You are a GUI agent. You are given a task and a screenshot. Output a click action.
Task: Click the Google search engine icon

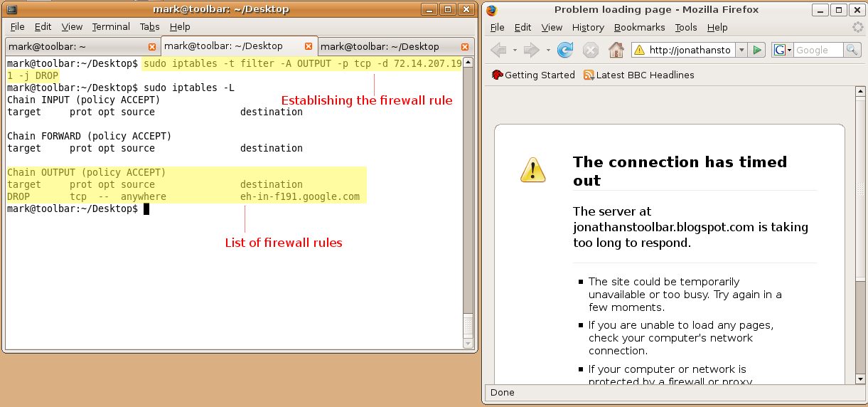pos(780,50)
